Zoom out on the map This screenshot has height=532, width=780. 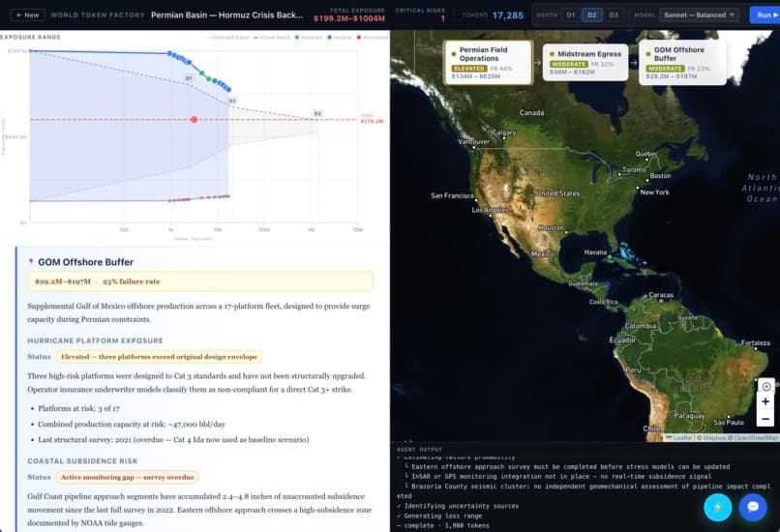pos(765,419)
